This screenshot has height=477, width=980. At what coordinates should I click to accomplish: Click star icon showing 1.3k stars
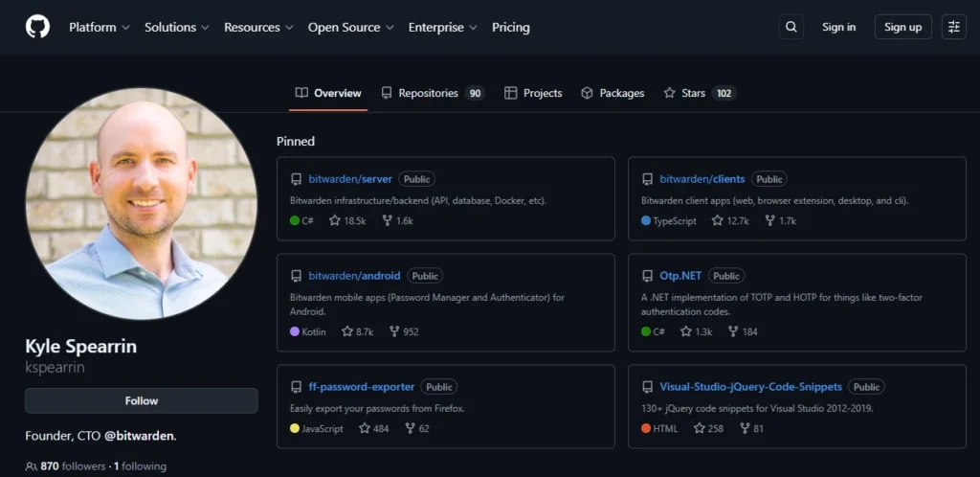[x=686, y=331]
